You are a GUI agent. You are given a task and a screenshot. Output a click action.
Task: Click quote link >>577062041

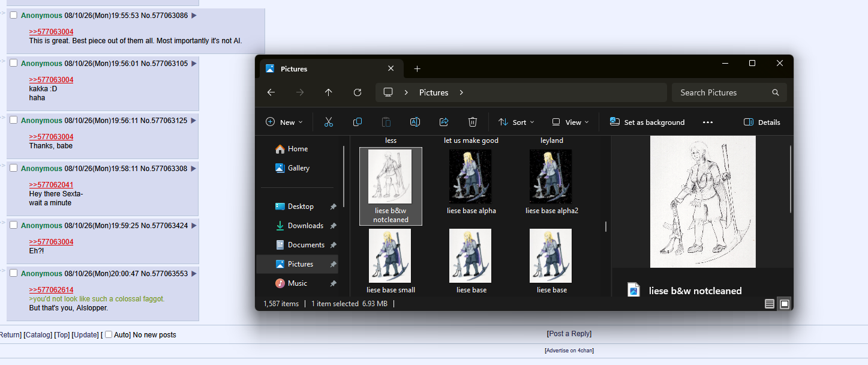click(x=51, y=185)
